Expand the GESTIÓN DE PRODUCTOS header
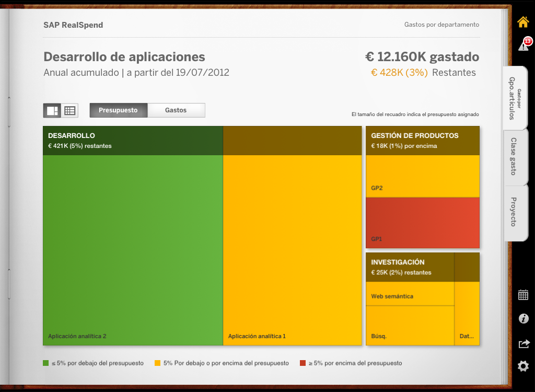The height and width of the screenshot is (392, 535). coord(422,141)
